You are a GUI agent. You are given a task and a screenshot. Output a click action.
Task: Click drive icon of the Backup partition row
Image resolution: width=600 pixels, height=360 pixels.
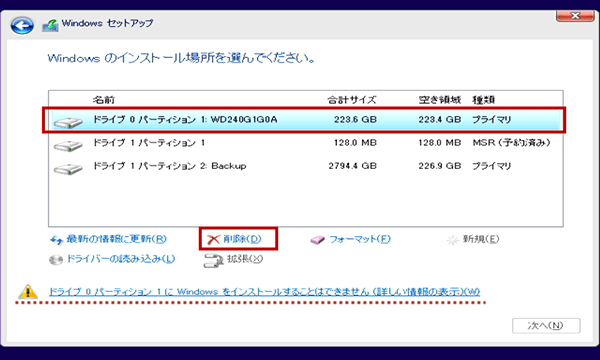tap(68, 169)
